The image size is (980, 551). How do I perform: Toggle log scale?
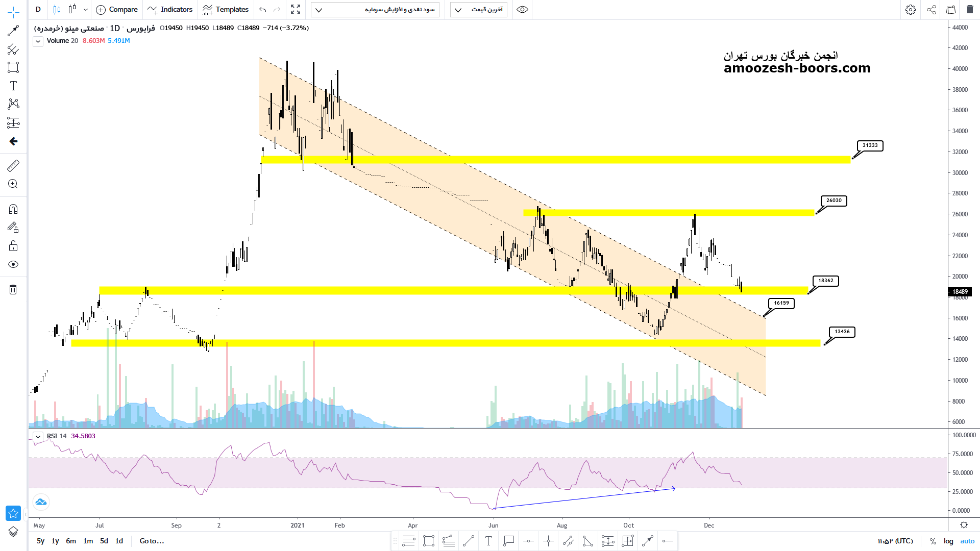coord(948,541)
